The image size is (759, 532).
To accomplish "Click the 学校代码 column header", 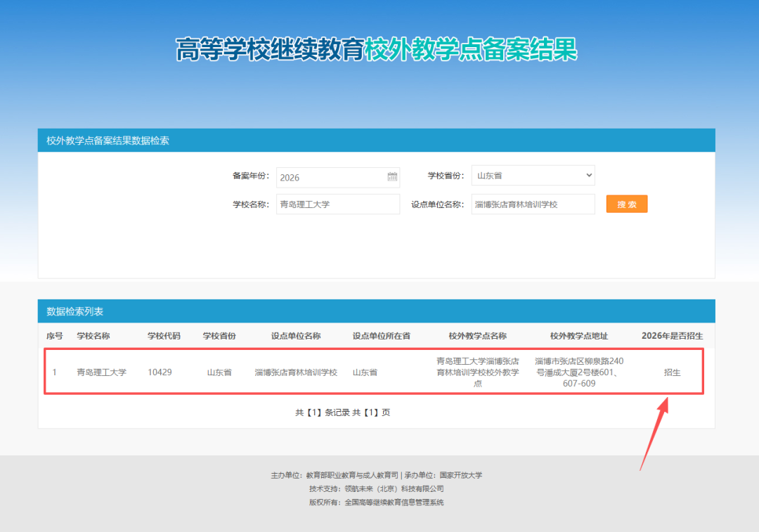I will 164,336.
